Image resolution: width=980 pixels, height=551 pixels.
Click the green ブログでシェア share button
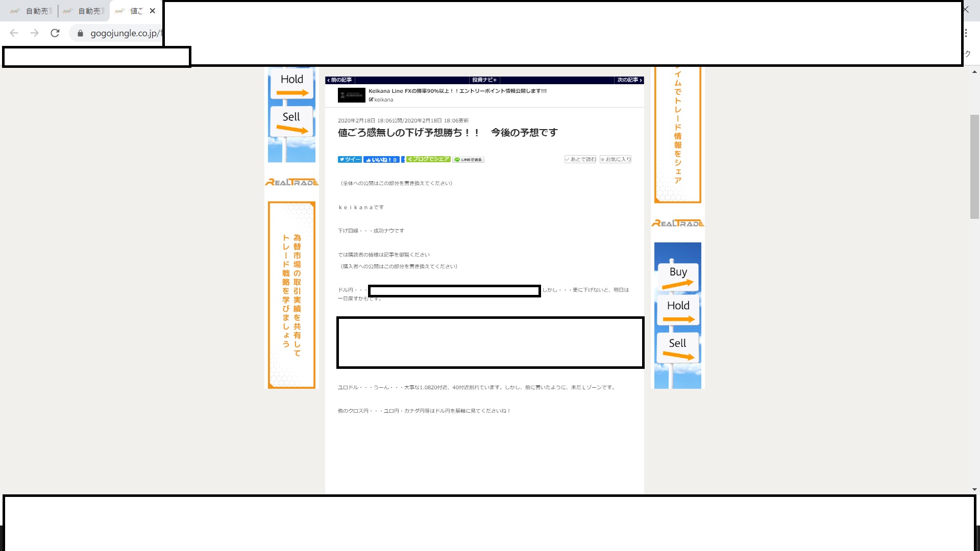tap(428, 159)
